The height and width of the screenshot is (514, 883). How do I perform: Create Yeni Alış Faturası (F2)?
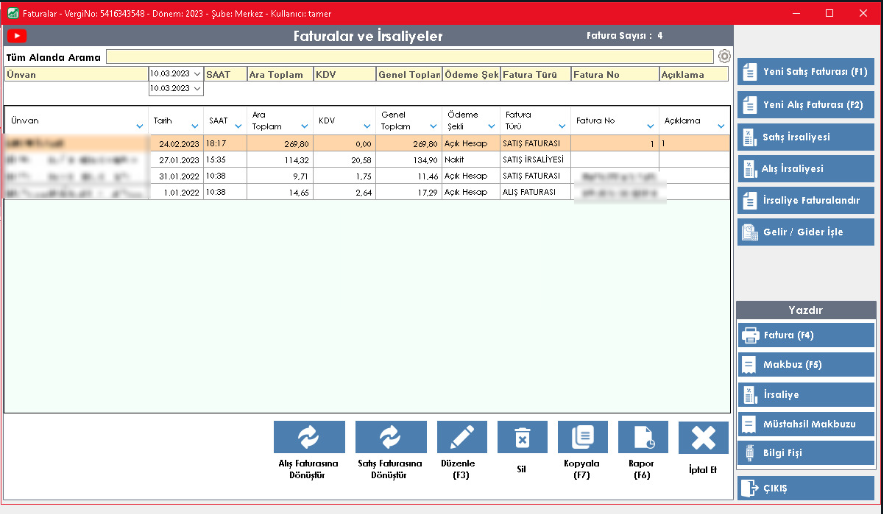805,105
